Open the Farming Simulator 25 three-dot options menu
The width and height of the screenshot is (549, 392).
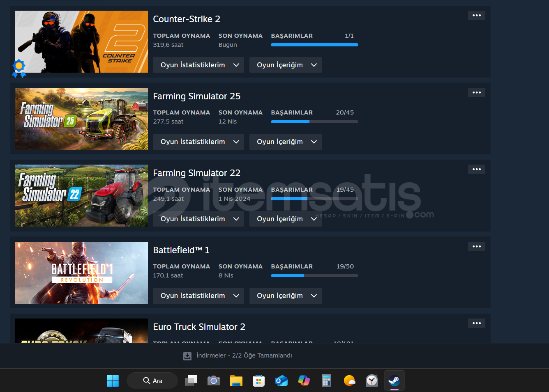[477, 92]
